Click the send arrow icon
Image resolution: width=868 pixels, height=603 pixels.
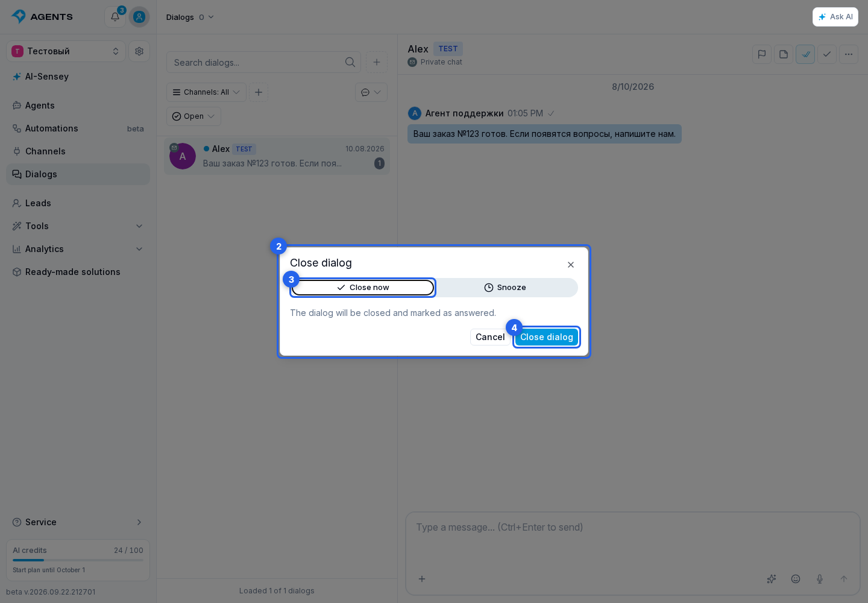(844, 579)
